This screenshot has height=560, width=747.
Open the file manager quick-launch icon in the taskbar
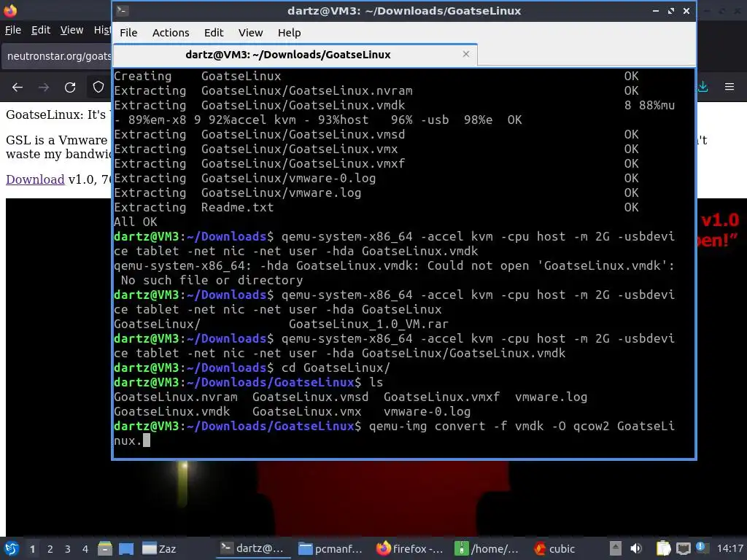[105, 548]
